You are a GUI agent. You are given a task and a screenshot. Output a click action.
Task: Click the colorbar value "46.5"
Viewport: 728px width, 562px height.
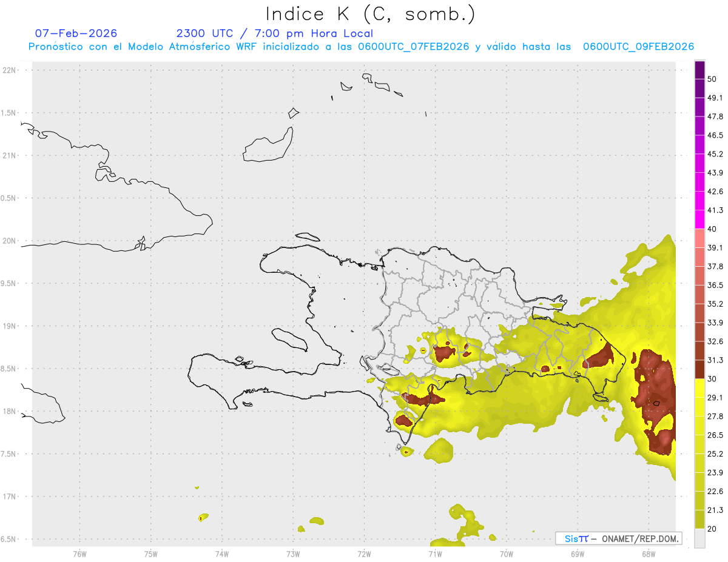(715, 136)
